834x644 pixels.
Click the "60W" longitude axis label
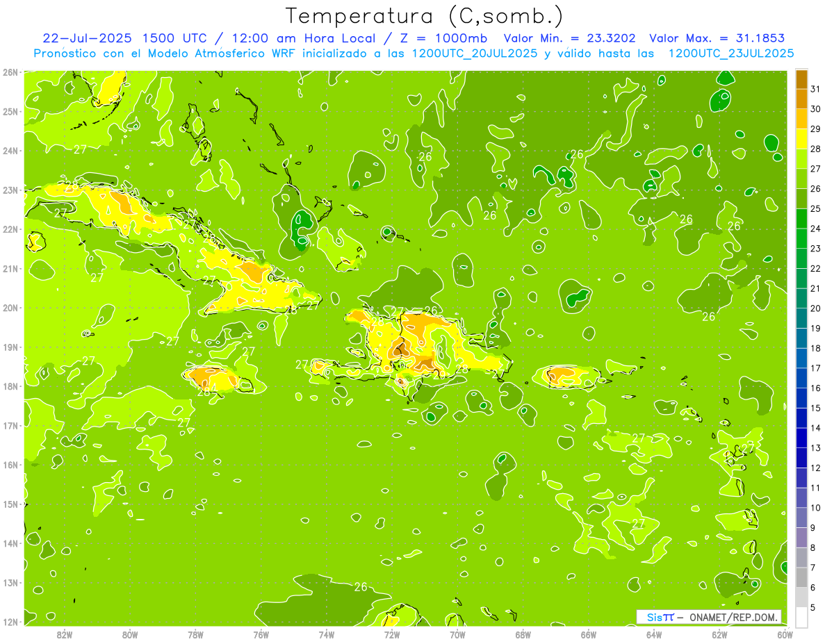(785, 634)
